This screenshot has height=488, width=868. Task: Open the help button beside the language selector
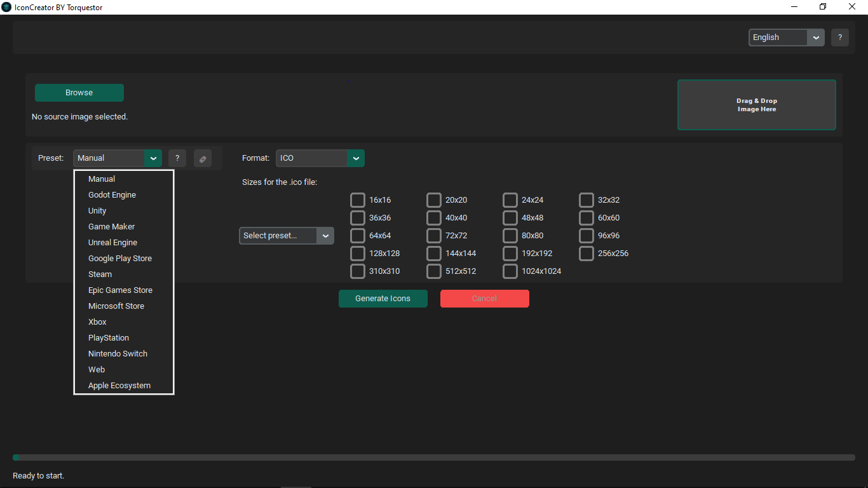(839, 37)
